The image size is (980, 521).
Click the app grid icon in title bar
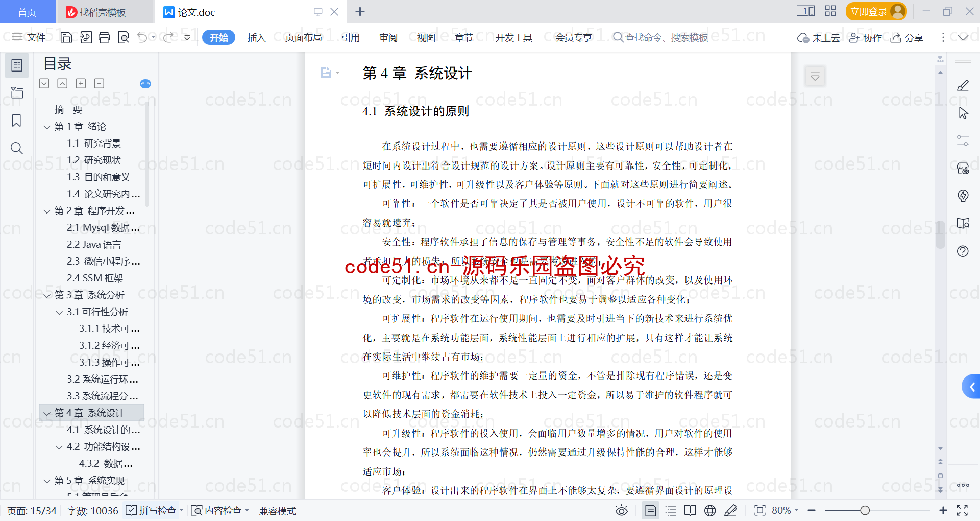click(830, 11)
